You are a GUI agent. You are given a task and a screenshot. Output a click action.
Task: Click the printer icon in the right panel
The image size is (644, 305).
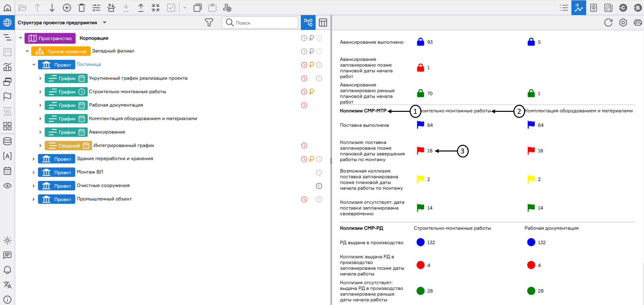click(x=638, y=23)
